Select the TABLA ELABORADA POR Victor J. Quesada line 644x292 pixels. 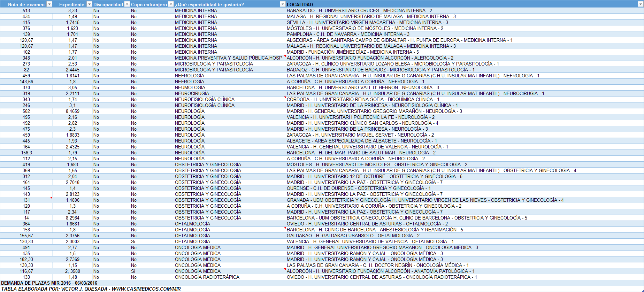pyautogui.click(x=91, y=289)
